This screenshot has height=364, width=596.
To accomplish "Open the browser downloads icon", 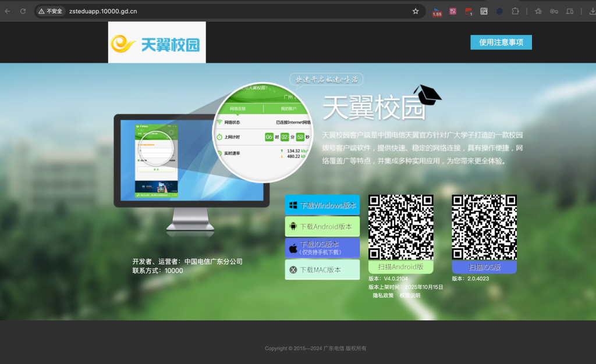I will click(594, 10).
